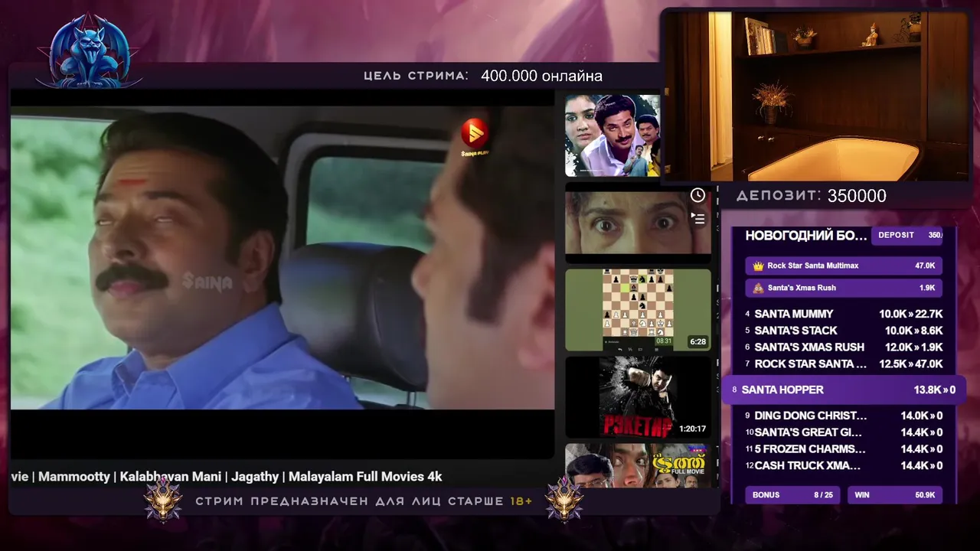980x551 pixels.
Task: Click the Watch Later clock icon on the wide-eyed thumbnail
Action: (x=697, y=195)
